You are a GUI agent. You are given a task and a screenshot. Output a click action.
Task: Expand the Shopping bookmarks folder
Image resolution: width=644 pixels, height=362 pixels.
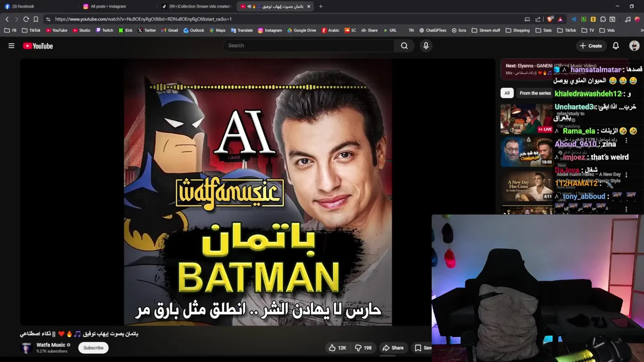pyautogui.click(x=517, y=30)
